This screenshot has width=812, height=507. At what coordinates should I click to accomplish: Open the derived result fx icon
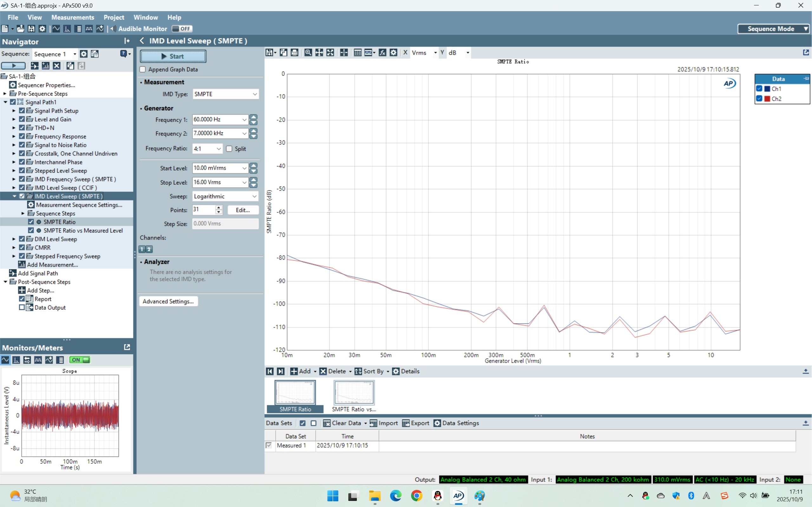[382, 53]
